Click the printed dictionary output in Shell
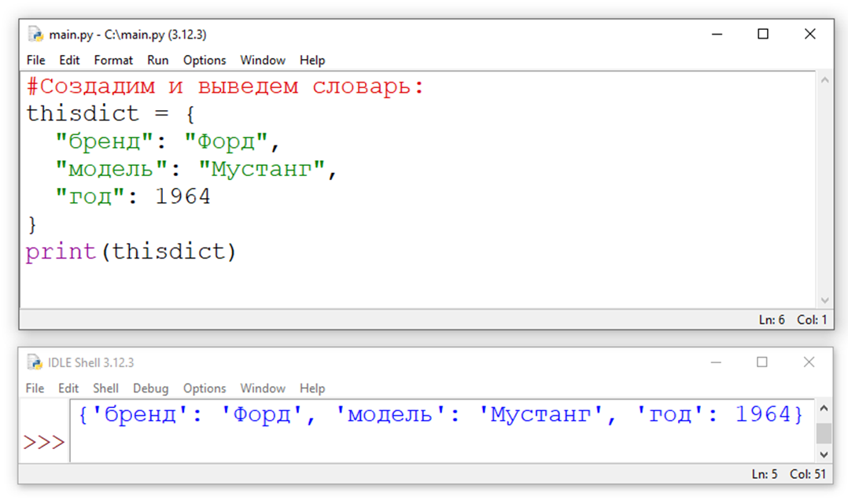 (441, 415)
